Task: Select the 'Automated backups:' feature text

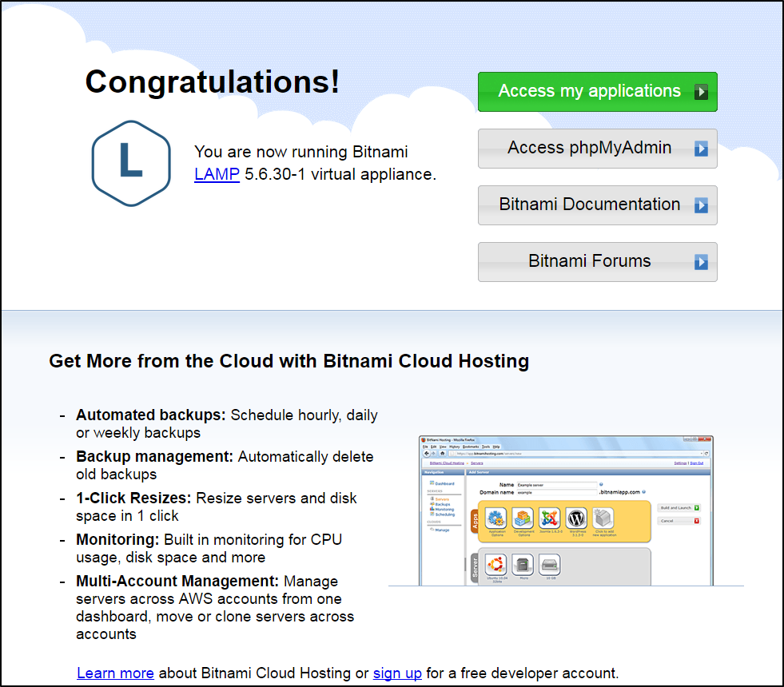Action: (x=151, y=415)
